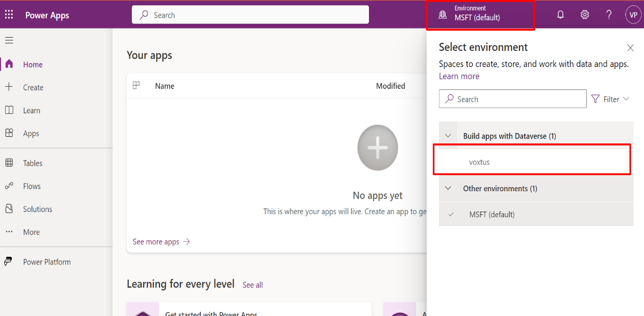Click the More ellipsis icon
Viewport: 644px width, 316px height.
(9, 232)
